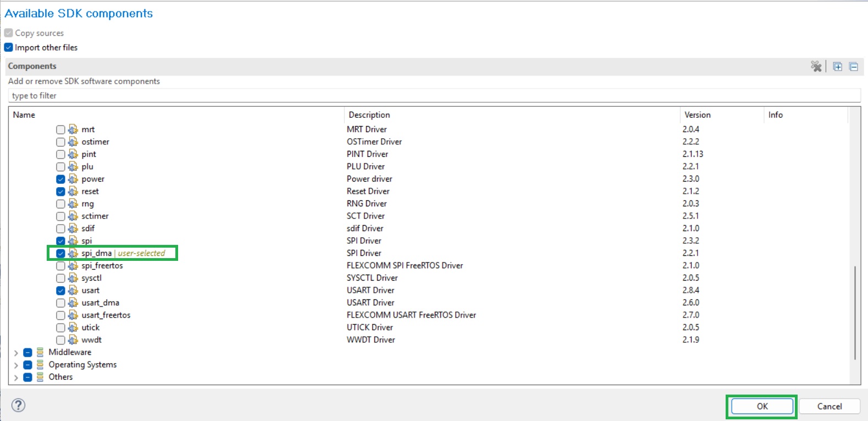Click the uncheck-all components icon in toolbar
The image size is (868, 421).
pyautogui.click(x=816, y=67)
